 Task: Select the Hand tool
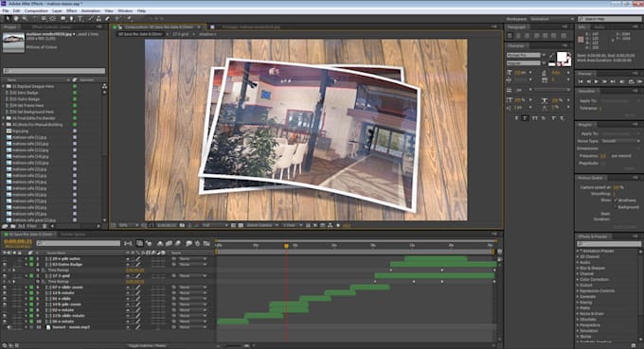tap(16, 19)
